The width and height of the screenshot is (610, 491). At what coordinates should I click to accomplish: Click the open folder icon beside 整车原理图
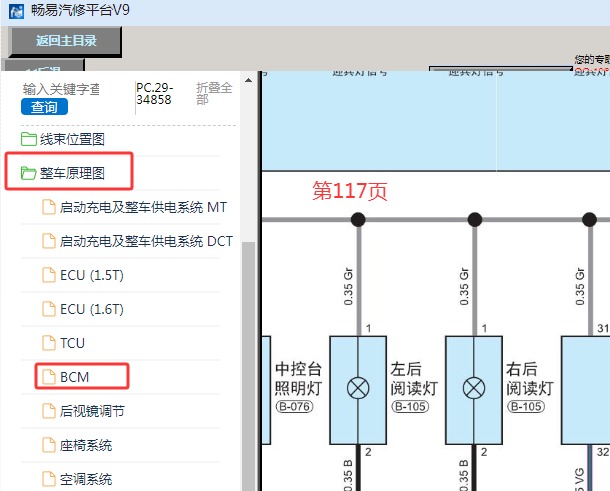29,173
